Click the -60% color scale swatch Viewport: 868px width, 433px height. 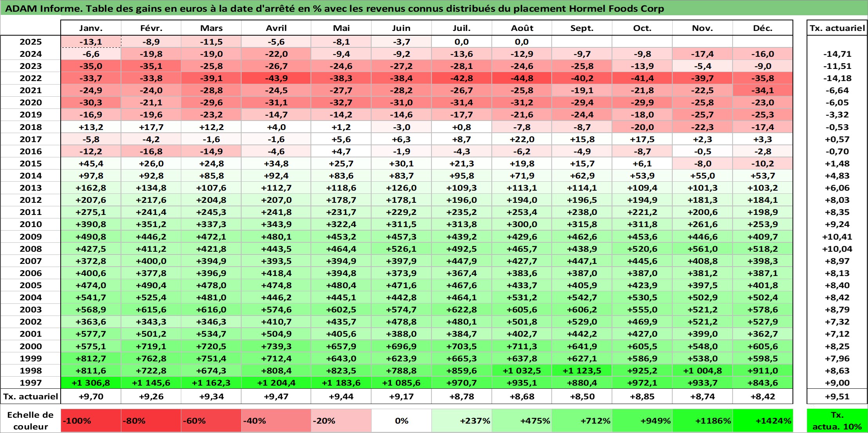(211, 421)
